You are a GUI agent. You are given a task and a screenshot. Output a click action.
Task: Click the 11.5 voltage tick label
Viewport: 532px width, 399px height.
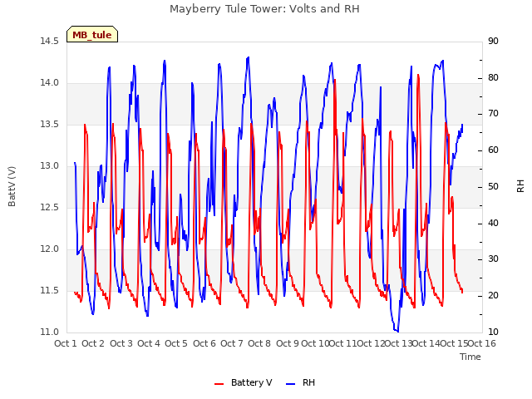pos(49,291)
